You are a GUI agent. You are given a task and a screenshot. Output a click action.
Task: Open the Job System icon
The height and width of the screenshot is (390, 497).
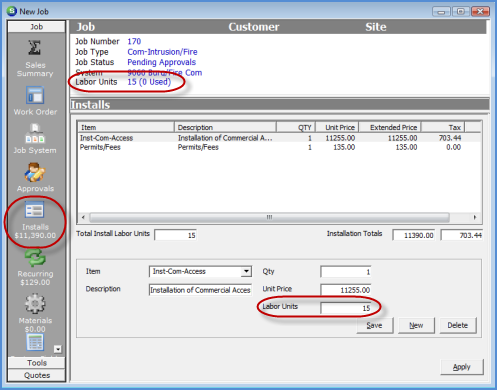[35, 134]
